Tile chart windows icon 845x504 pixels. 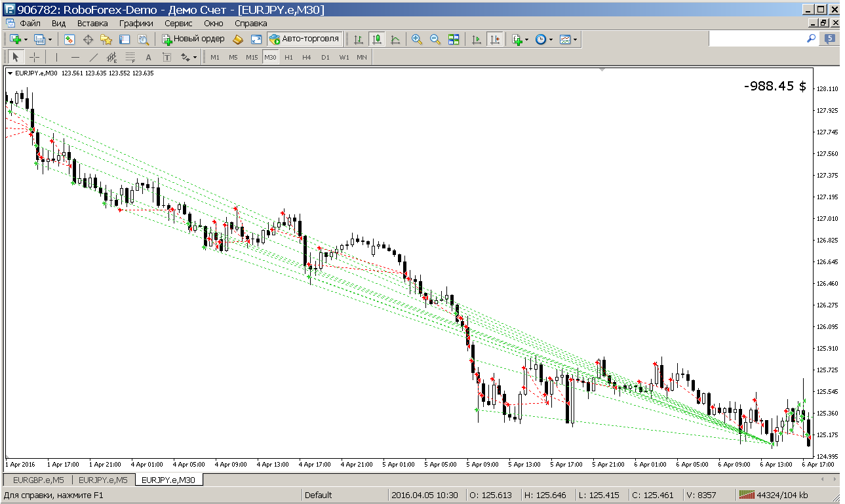point(454,39)
